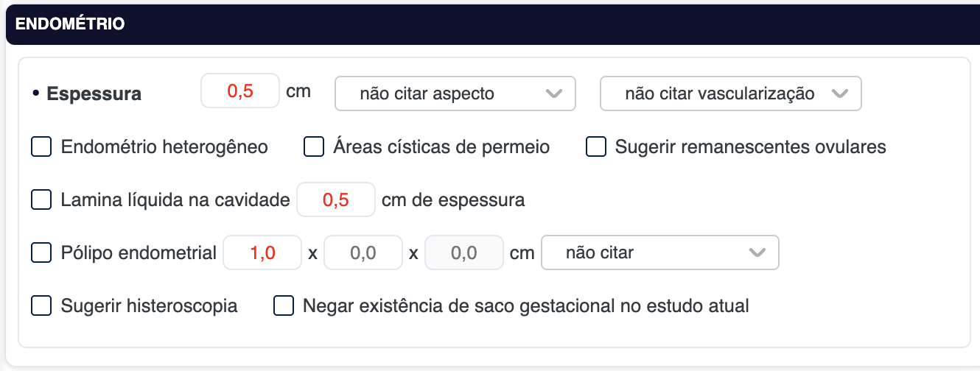Viewport: 980px width, 371px height.
Task: Enable Áreas císticas de permeio checkbox
Action: 314,147
